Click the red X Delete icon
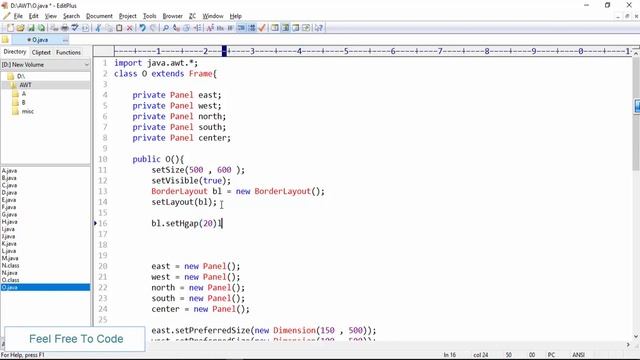Image resolution: width=640 pixels, height=360 pixels. (x=129, y=28)
